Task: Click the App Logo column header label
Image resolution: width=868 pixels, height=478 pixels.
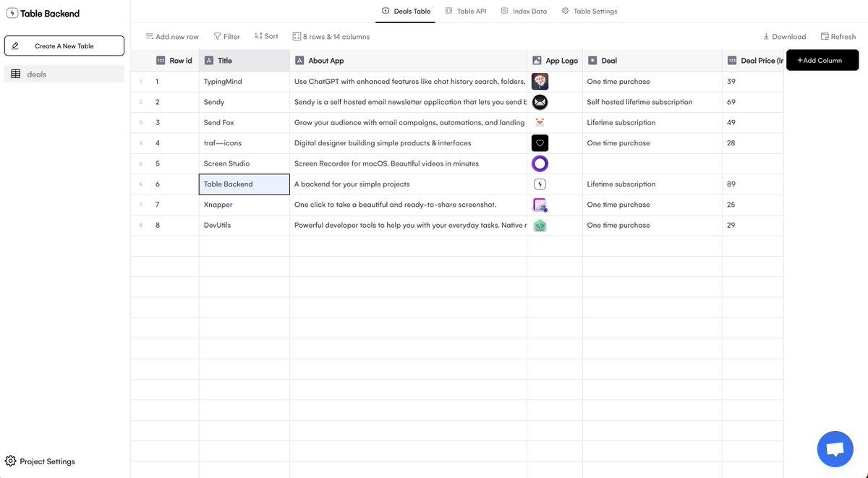Action: (x=562, y=61)
